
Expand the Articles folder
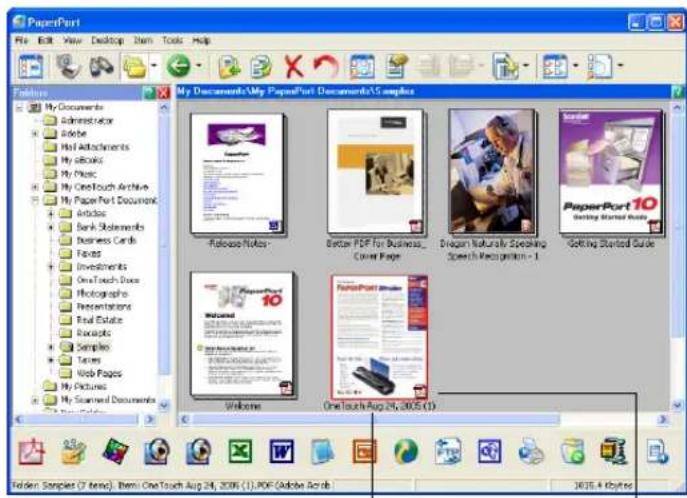pyautogui.click(x=51, y=214)
